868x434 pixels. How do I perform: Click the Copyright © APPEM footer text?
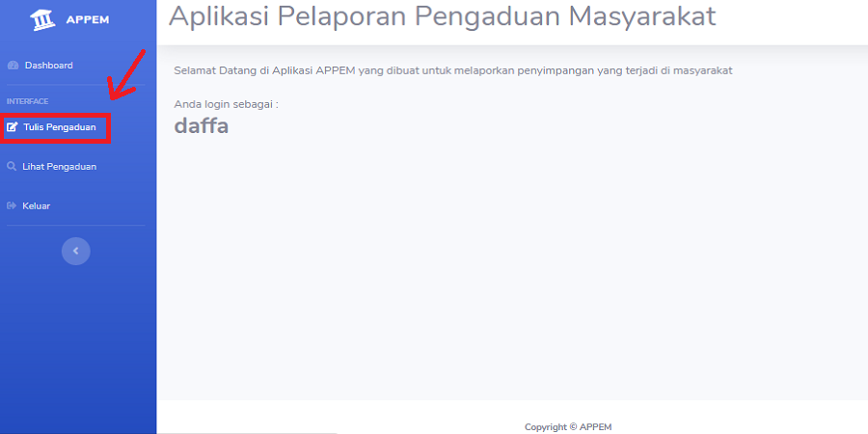click(568, 427)
